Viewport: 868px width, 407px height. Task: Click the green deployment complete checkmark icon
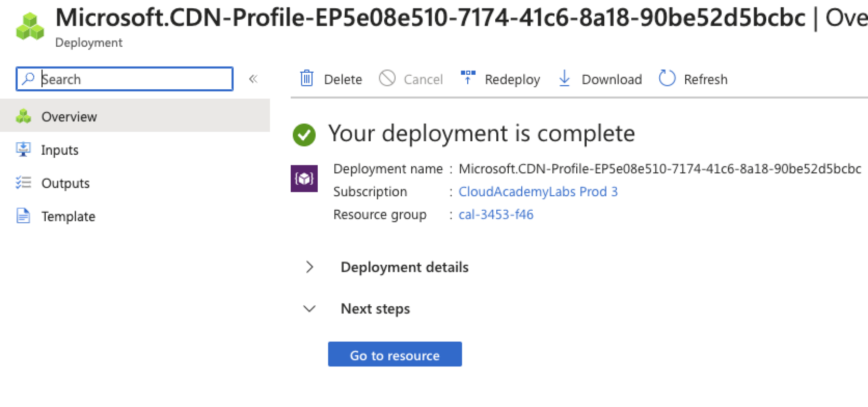coord(304,135)
